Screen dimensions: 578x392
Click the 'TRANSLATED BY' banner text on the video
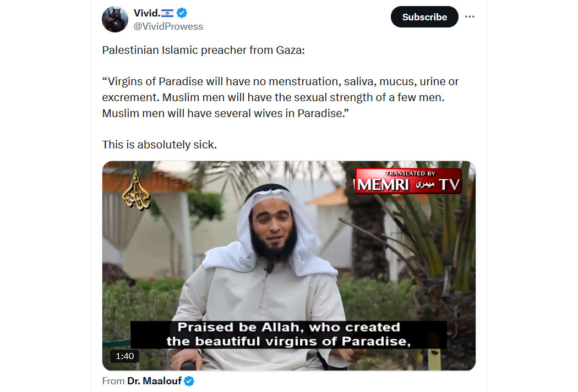[x=410, y=173]
